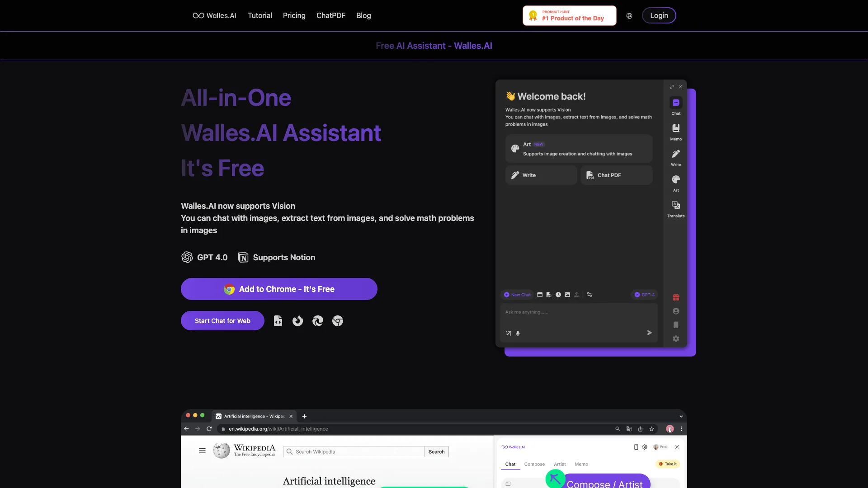The image size is (868, 488).
Task: Open the Blog navigation item
Action: click(x=363, y=15)
